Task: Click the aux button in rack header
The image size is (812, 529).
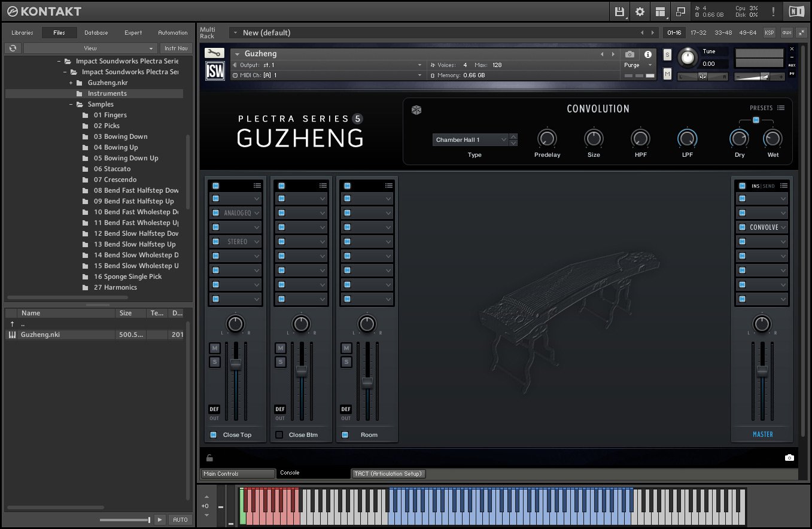Action: pyautogui.click(x=786, y=32)
